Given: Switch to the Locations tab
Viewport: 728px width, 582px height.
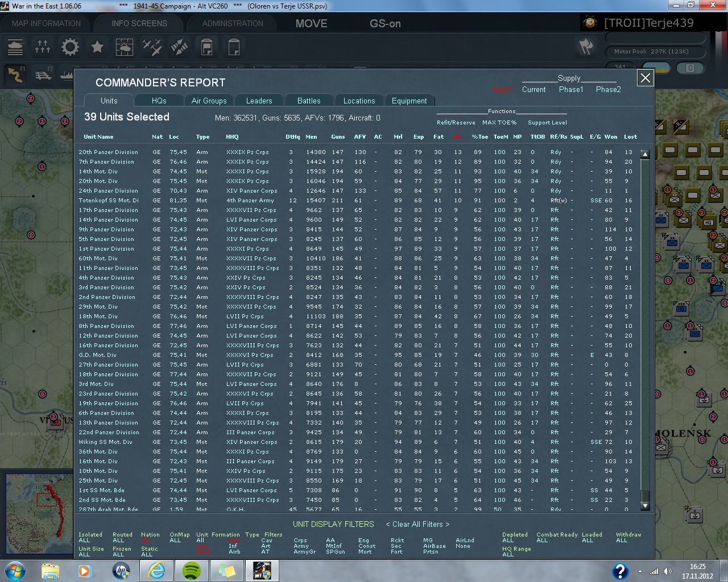Looking at the screenshot, I should pos(359,101).
